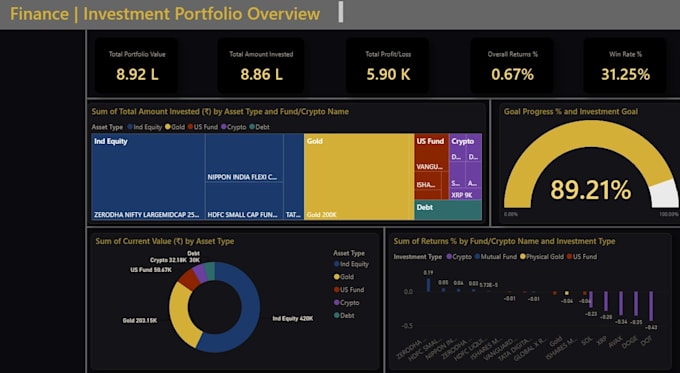Select the teal Debt treemap tile

coord(448,210)
